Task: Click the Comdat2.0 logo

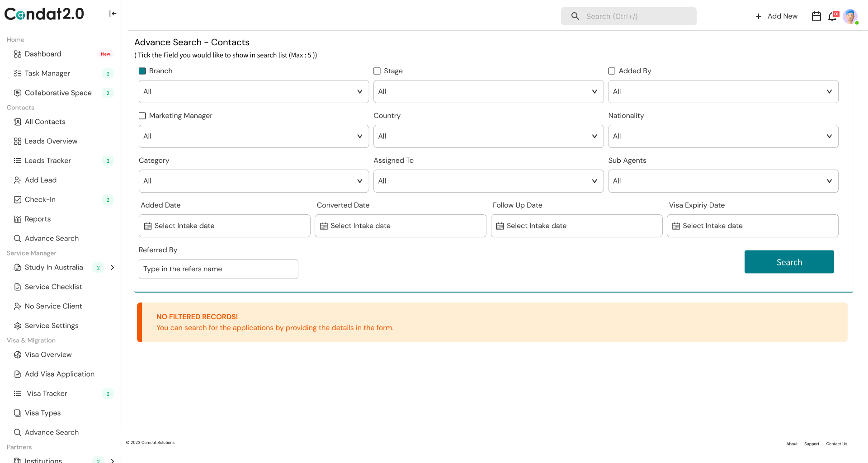Action: tap(44, 14)
